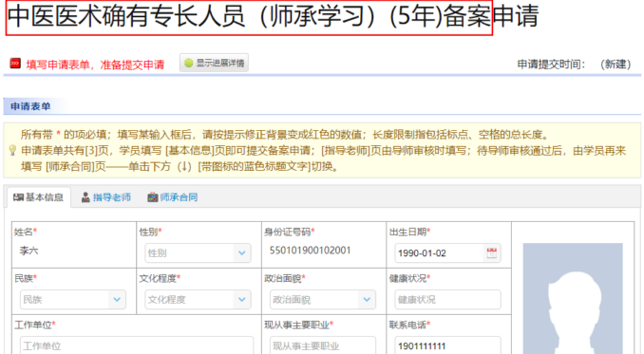Click the name value 李六
644x354 pixels.
[x=28, y=251]
